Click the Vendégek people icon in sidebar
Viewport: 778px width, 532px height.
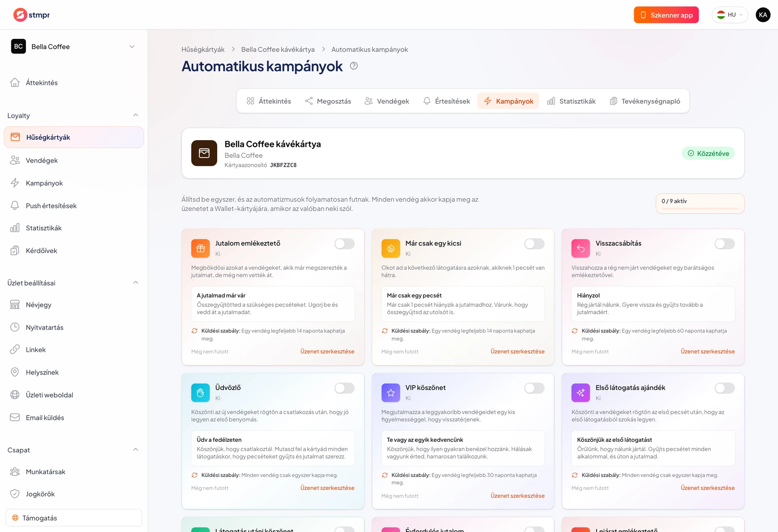[15, 160]
